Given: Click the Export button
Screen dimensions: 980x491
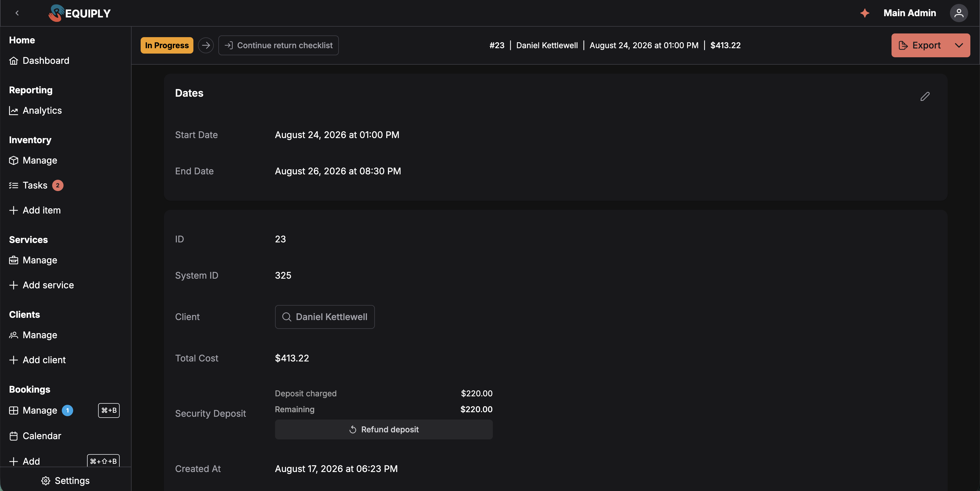Looking at the screenshot, I should [x=920, y=45].
